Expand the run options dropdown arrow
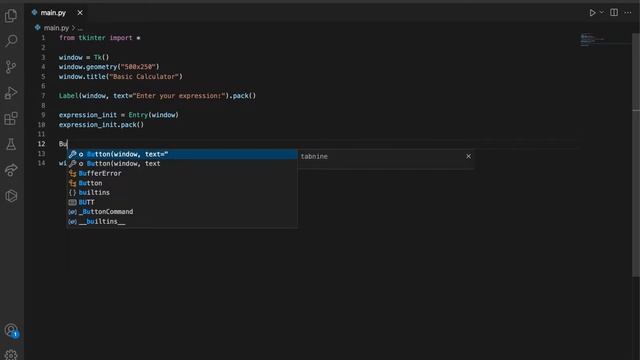This screenshot has height=360, width=640. coord(601,13)
